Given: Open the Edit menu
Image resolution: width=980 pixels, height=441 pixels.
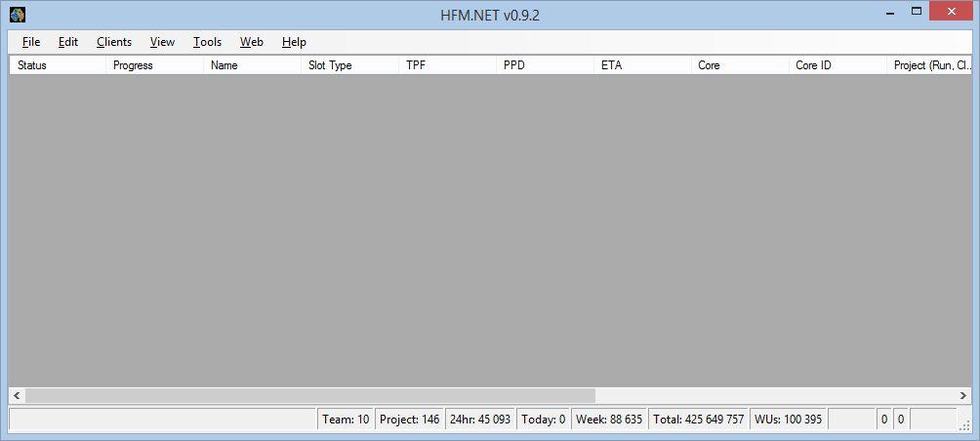Looking at the screenshot, I should pyautogui.click(x=68, y=42).
